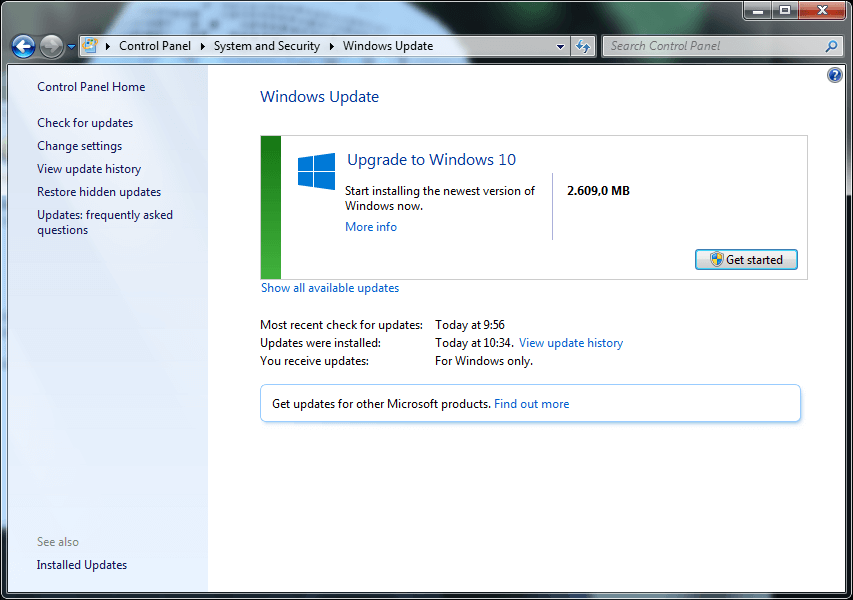Close the Windows Update window

pyautogui.click(x=822, y=10)
